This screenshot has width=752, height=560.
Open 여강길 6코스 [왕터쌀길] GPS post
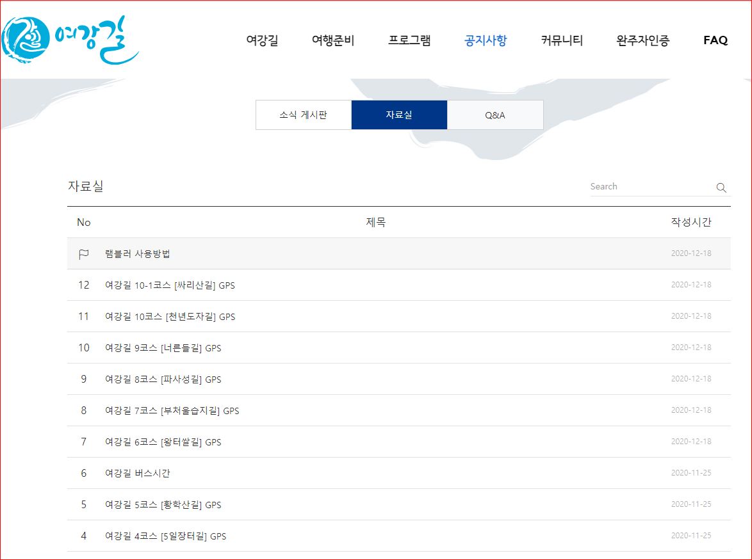tap(163, 442)
